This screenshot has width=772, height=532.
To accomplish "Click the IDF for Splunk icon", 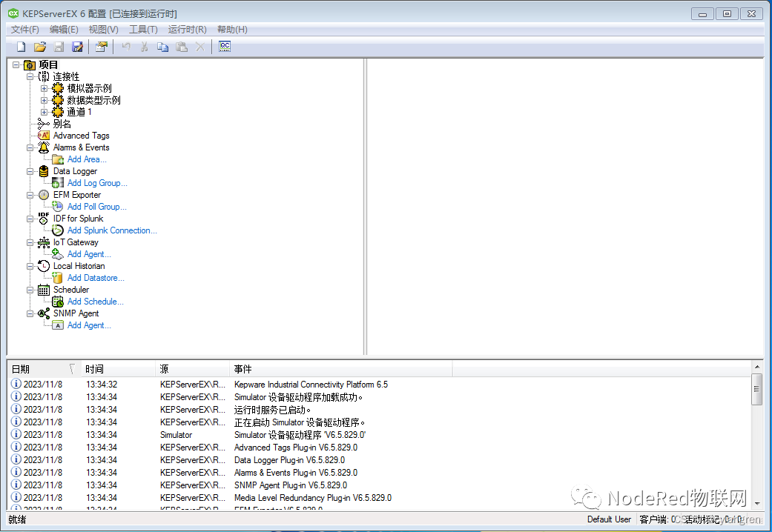I will (x=43, y=219).
